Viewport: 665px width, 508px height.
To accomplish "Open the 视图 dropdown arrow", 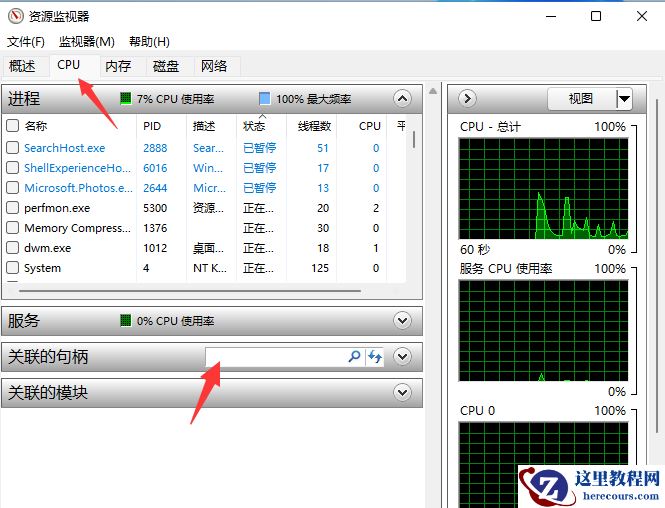I will pyautogui.click(x=624, y=99).
